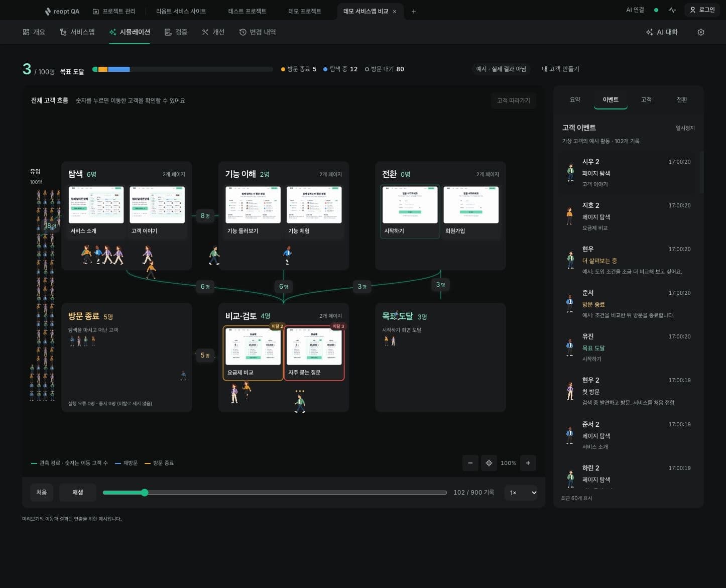Close the 데모 서비스맵 비교 tab
This screenshot has width=726, height=588.
[395, 12]
